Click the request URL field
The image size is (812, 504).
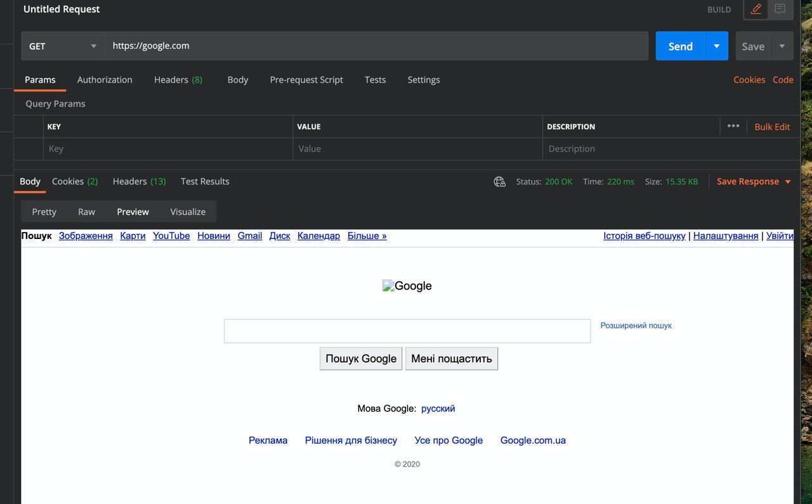pyautogui.click(x=376, y=46)
